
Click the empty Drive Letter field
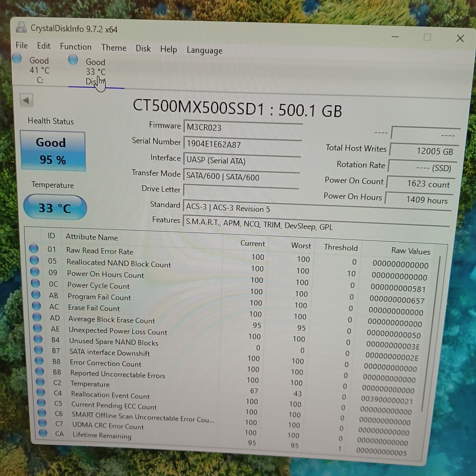click(x=241, y=190)
